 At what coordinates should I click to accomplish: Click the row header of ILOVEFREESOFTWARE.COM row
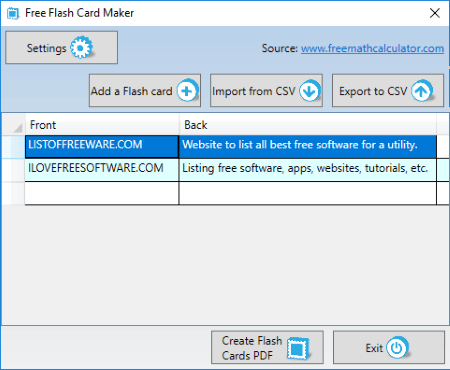coord(14,170)
